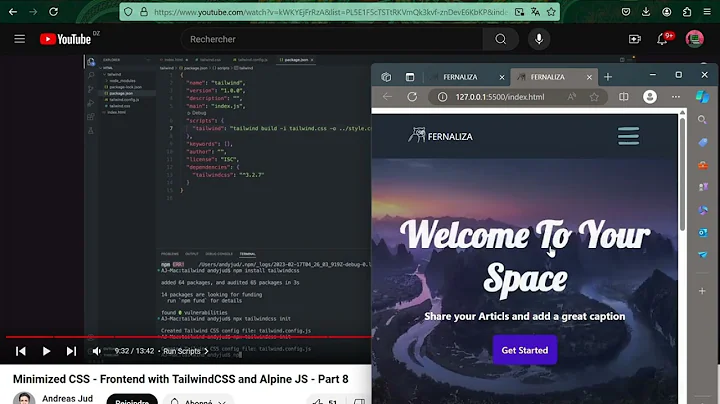Viewport: 720px width, 404px height.
Task: View site information icon in Edge
Action: coord(442,97)
